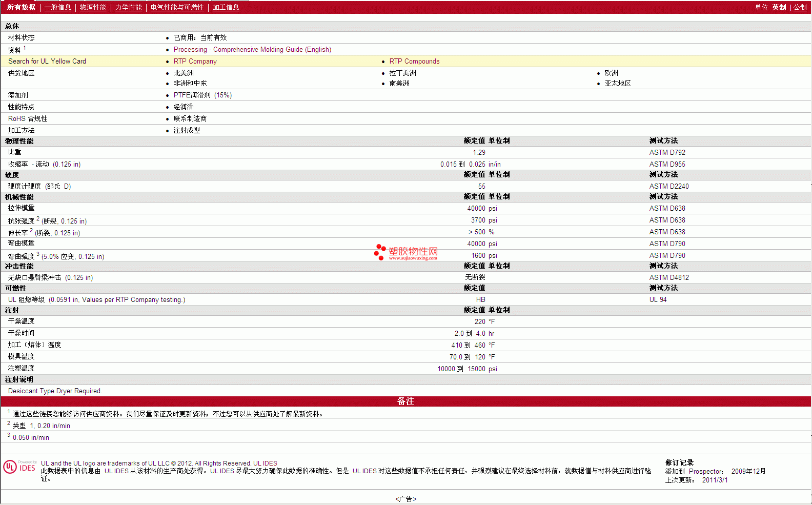Click the 南美洲 region entry
Viewport: 812px width, 505px height.
(x=399, y=83)
